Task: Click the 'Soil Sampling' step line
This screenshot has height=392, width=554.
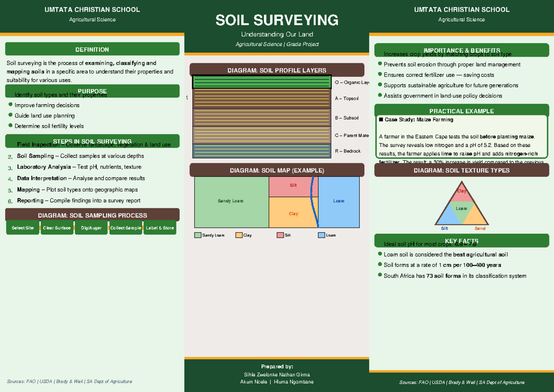Action: click(80, 156)
